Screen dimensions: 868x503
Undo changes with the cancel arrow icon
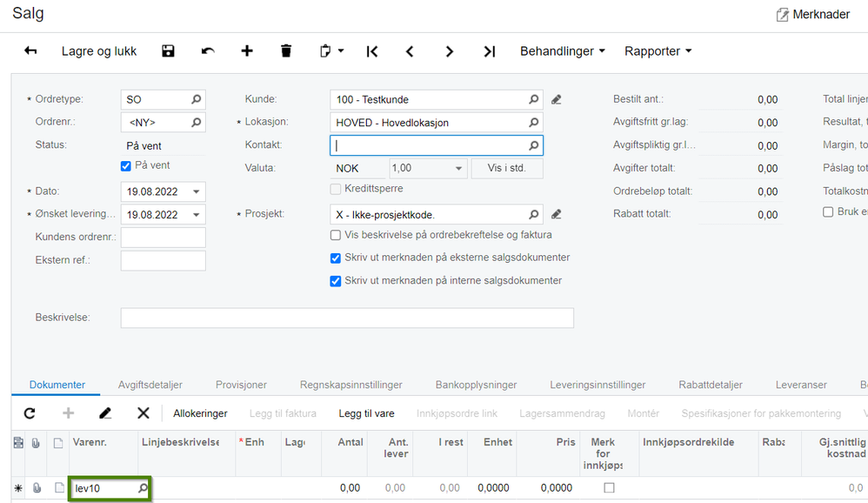208,51
